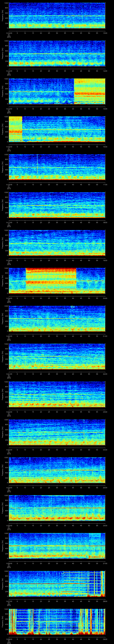Click the "25:00" end time label
Screen dimensions: 114x644
105,488
